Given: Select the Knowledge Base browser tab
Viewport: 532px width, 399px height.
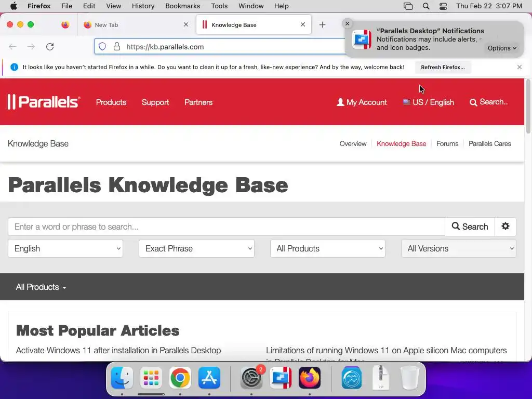Looking at the screenshot, I should (254, 25).
